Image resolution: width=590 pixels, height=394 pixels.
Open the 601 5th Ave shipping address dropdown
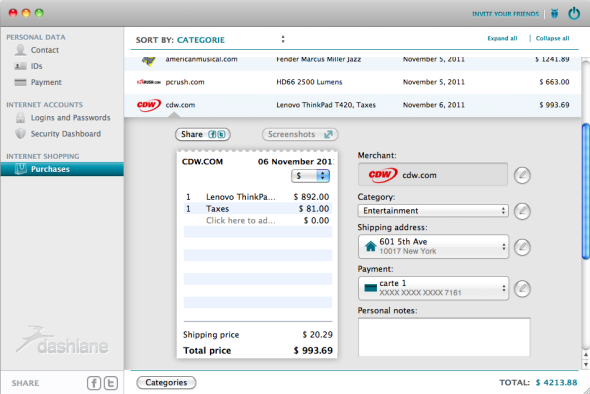433,246
